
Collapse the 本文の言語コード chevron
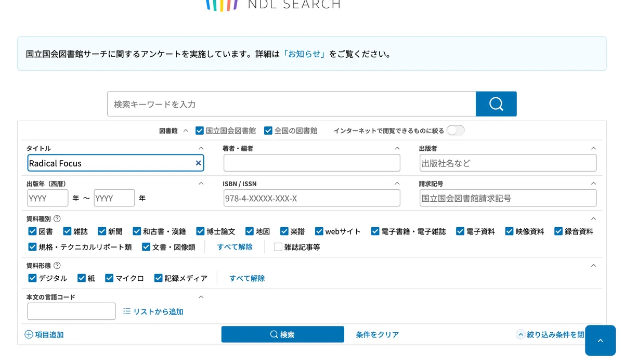pyautogui.click(x=201, y=297)
